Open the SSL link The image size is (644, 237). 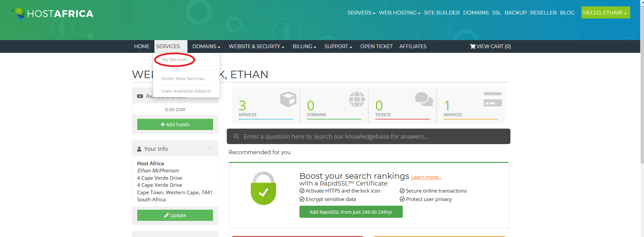497,13
